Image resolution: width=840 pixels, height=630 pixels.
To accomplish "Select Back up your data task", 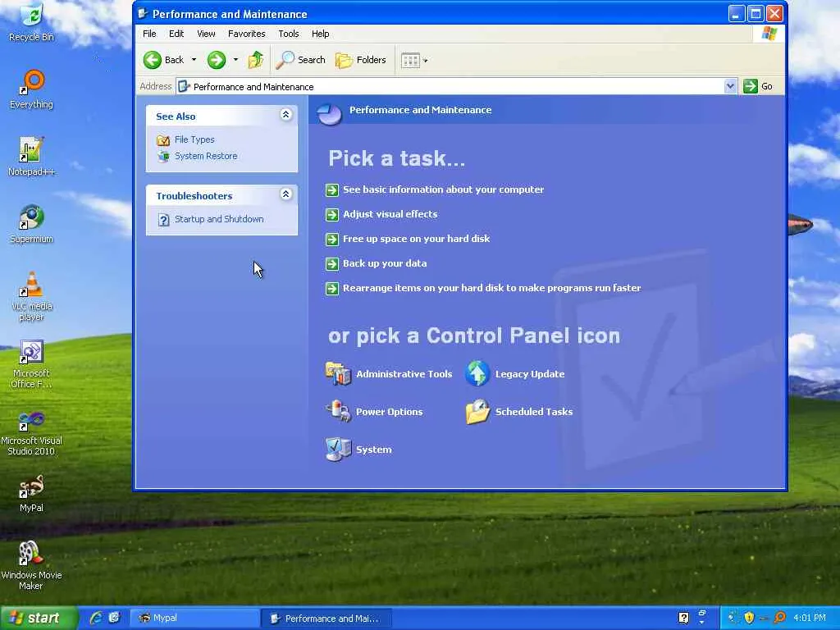I will (385, 263).
